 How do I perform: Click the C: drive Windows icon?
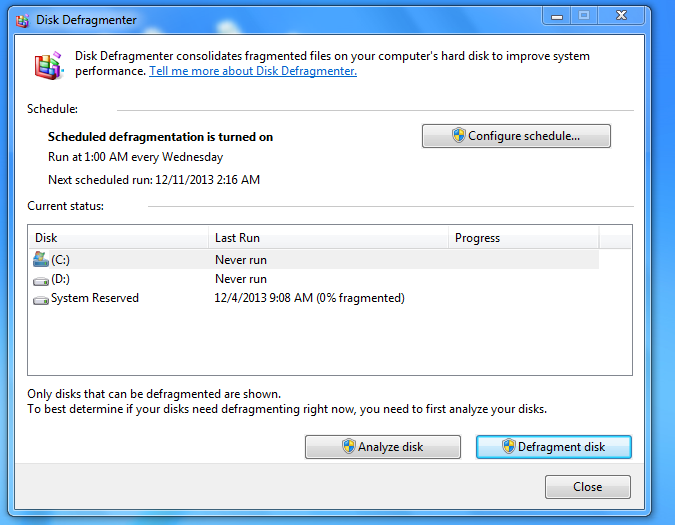click(41, 259)
